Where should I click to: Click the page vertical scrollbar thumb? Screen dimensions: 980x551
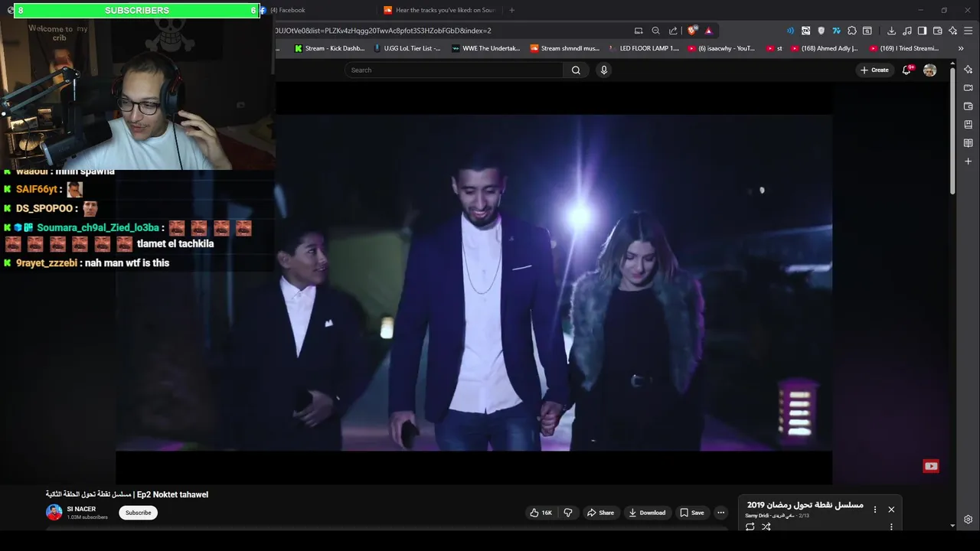coord(952,130)
